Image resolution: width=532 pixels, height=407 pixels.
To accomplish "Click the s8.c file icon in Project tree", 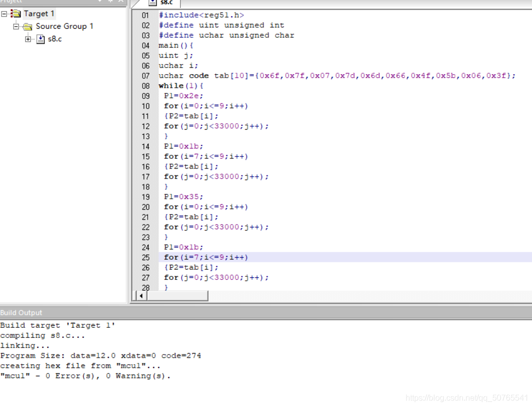I will (x=40, y=39).
